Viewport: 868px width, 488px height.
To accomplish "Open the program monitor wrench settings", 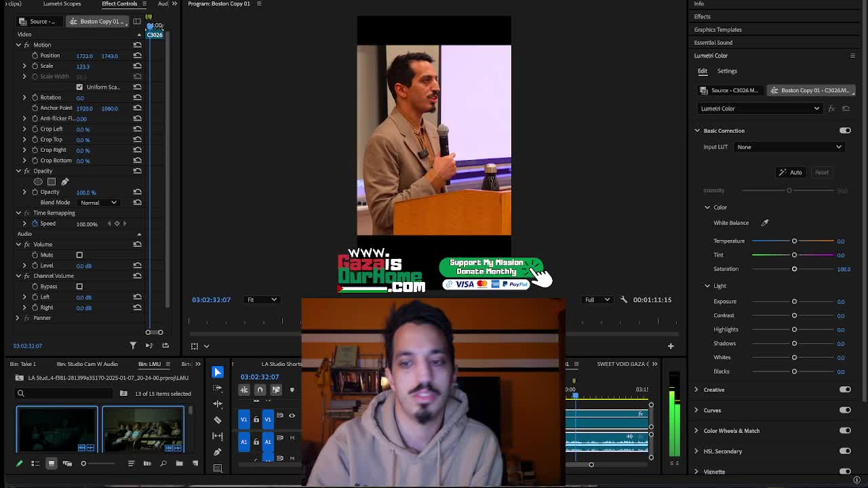I will (x=623, y=300).
